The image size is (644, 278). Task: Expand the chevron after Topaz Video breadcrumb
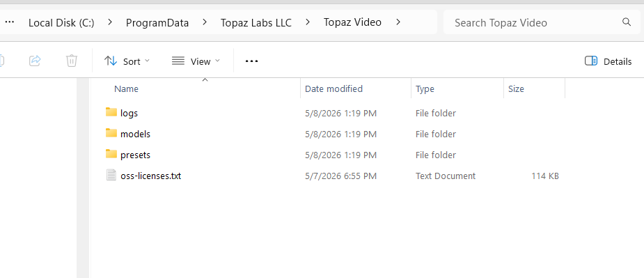click(x=398, y=22)
